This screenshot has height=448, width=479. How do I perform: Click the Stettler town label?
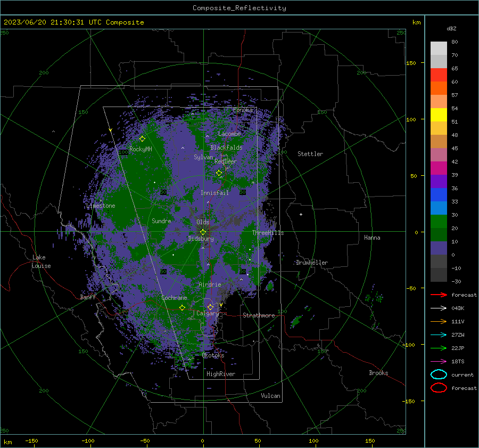310,154
